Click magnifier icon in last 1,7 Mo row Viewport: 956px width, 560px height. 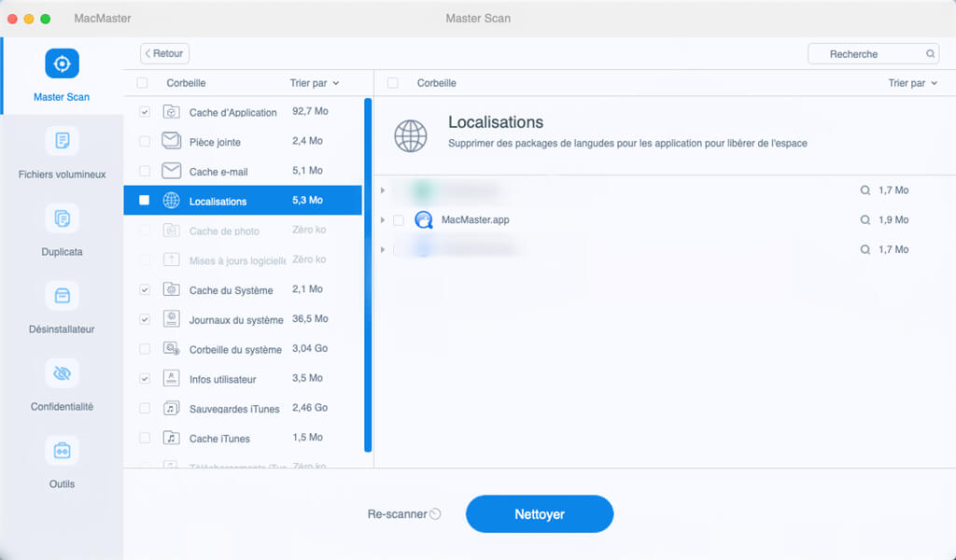[865, 249]
